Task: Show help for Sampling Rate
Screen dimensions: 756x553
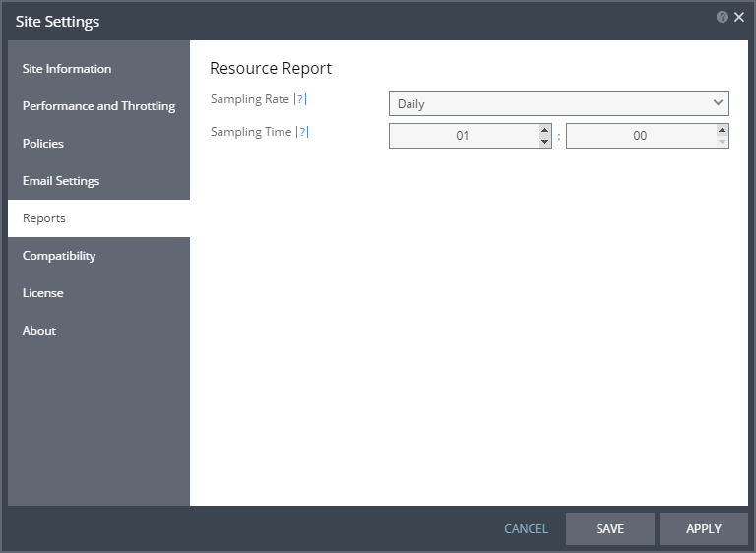Action: point(300,99)
